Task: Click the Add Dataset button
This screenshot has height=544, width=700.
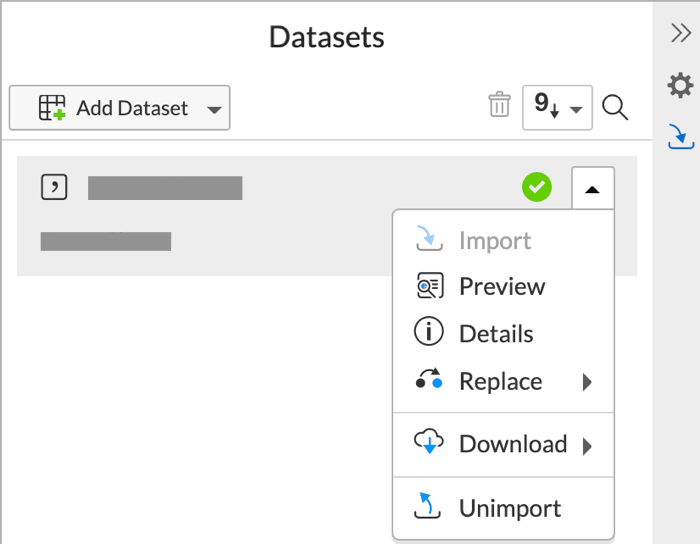Action: point(119,108)
